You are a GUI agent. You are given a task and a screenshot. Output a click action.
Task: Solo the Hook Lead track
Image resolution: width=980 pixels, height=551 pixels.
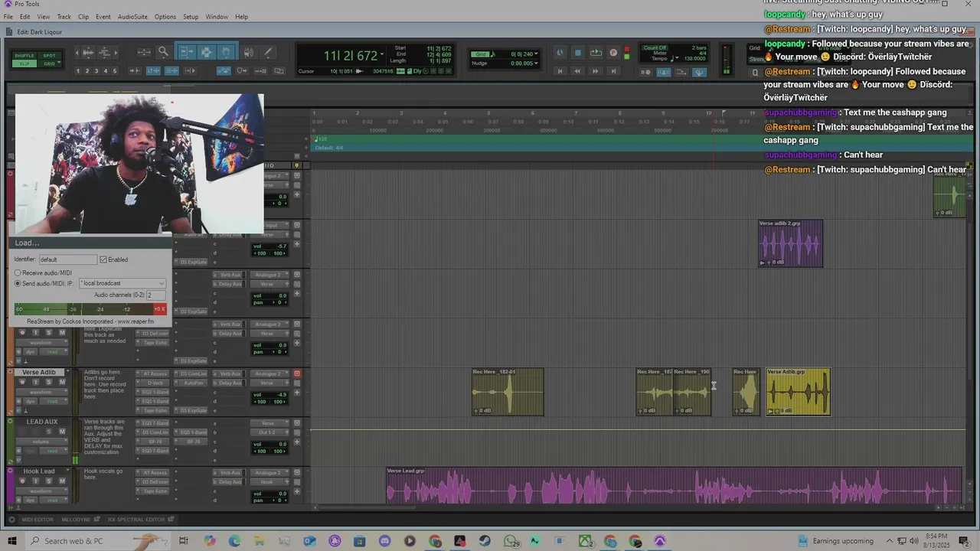click(x=49, y=481)
